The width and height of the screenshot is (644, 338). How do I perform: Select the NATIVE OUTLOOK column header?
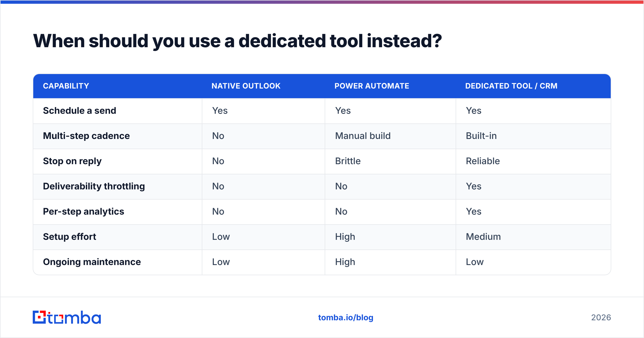click(x=246, y=86)
